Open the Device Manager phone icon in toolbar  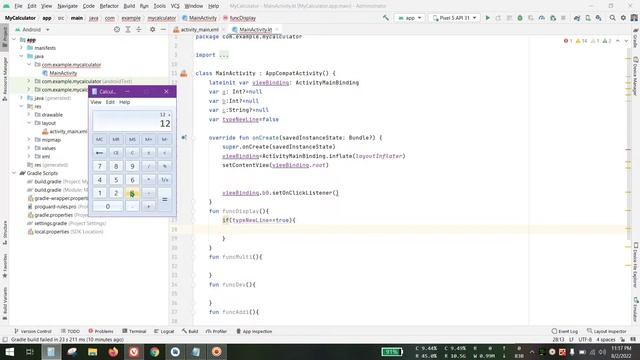(588, 18)
